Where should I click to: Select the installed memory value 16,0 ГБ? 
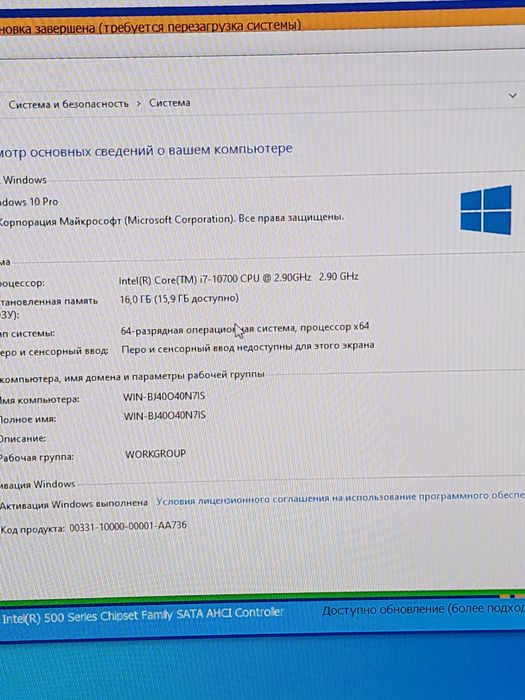click(x=179, y=298)
